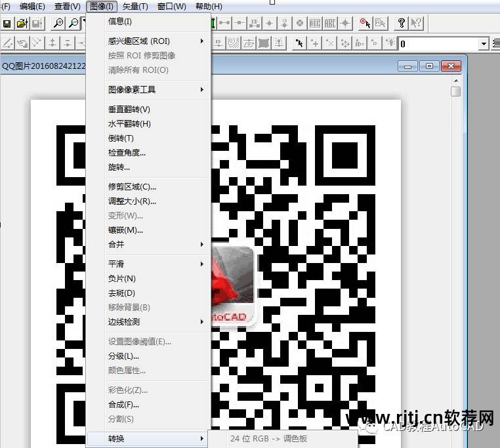The image size is (500, 448).
Task: Click the delete node X cursor icon
Action: pyautogui.click(x=329, y=43)
